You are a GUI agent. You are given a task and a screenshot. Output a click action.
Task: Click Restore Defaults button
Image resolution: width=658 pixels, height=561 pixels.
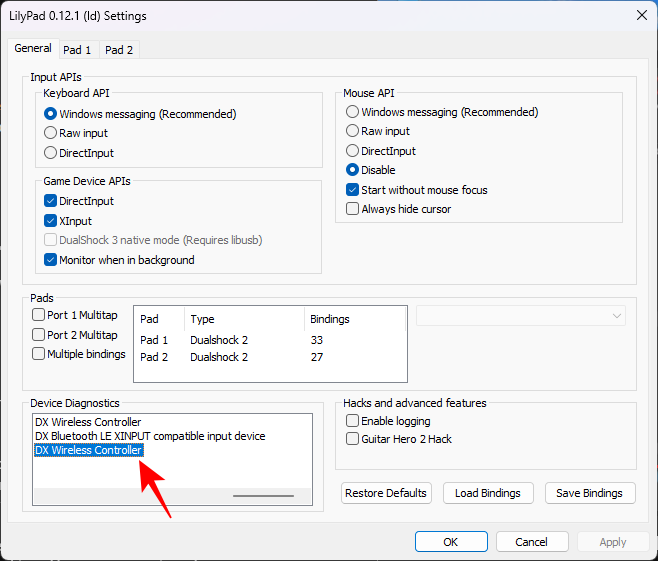coord(386,493)
